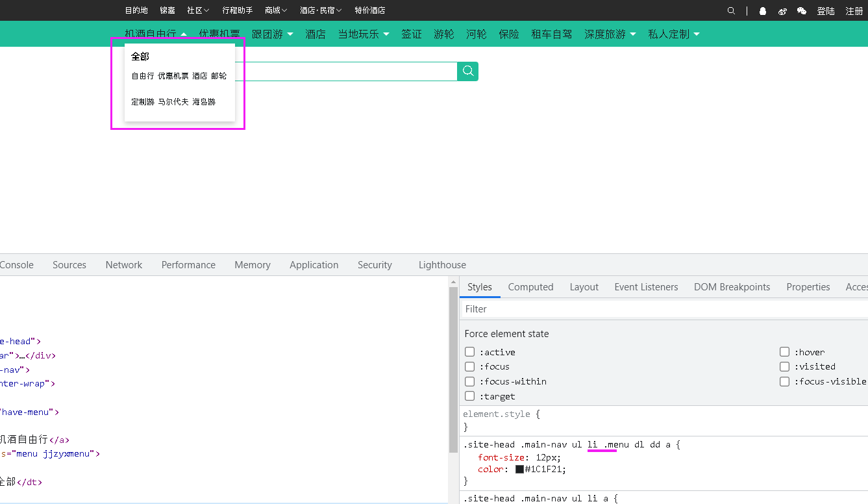Open the Properties pane tab
868x504 pixels.
point(808,287)
